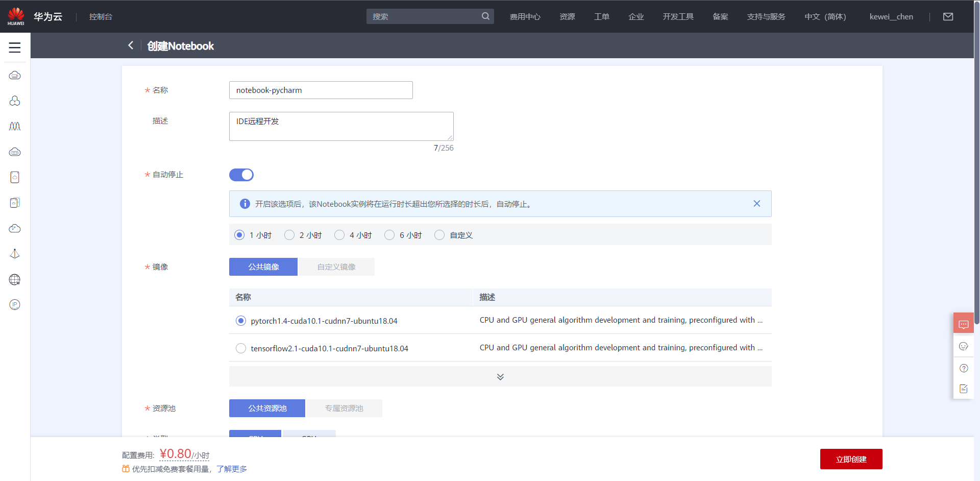980x481 pixels.
Task: Click the copy-document sidebar icon
Action: click(x=15, y=203)
